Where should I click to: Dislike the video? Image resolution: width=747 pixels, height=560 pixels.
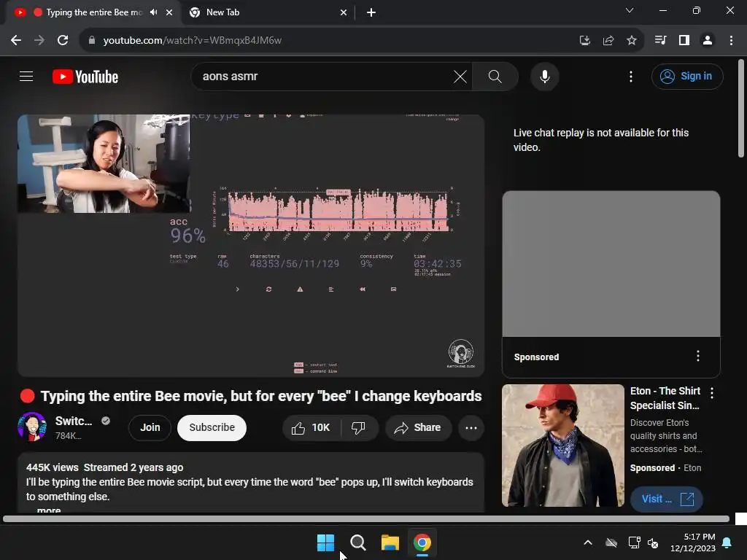click(x=359, y=427)
